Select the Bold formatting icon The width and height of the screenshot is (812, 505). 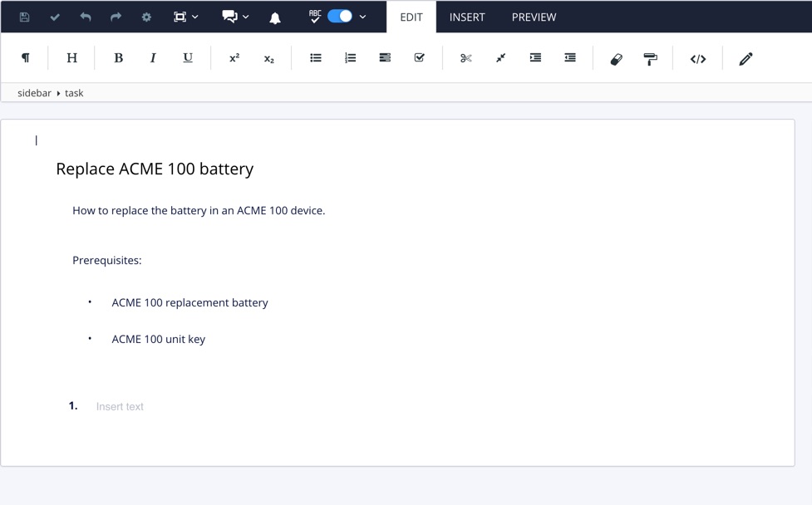click(118, 57)
